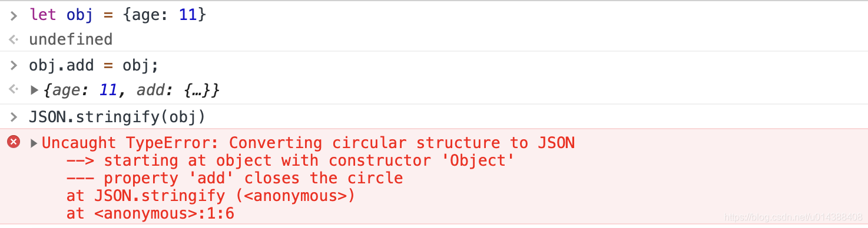Click "property 'add' closes the circle" line

pos(235,178)
